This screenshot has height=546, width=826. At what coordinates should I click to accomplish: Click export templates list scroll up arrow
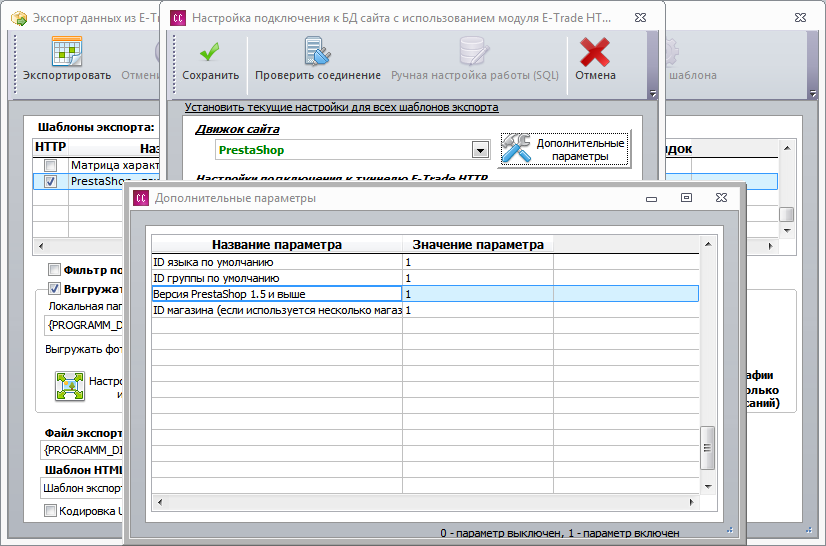click(x=787, y=148)
